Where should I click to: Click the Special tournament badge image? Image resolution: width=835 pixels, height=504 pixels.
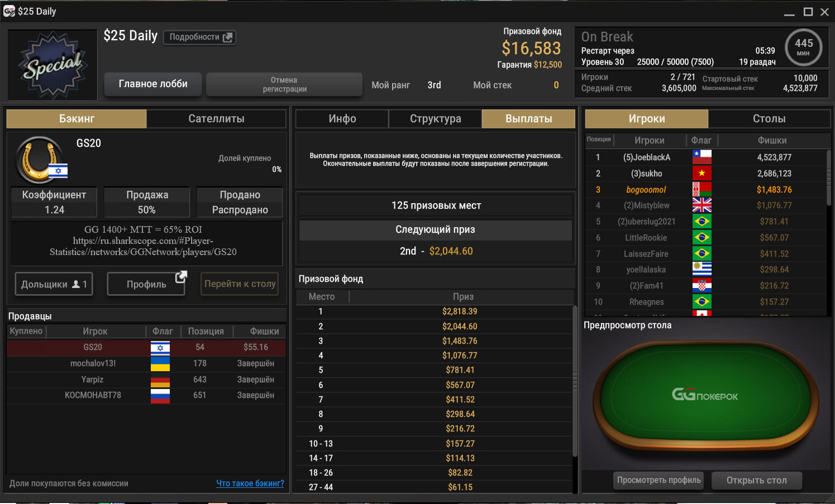pos(53,65)
